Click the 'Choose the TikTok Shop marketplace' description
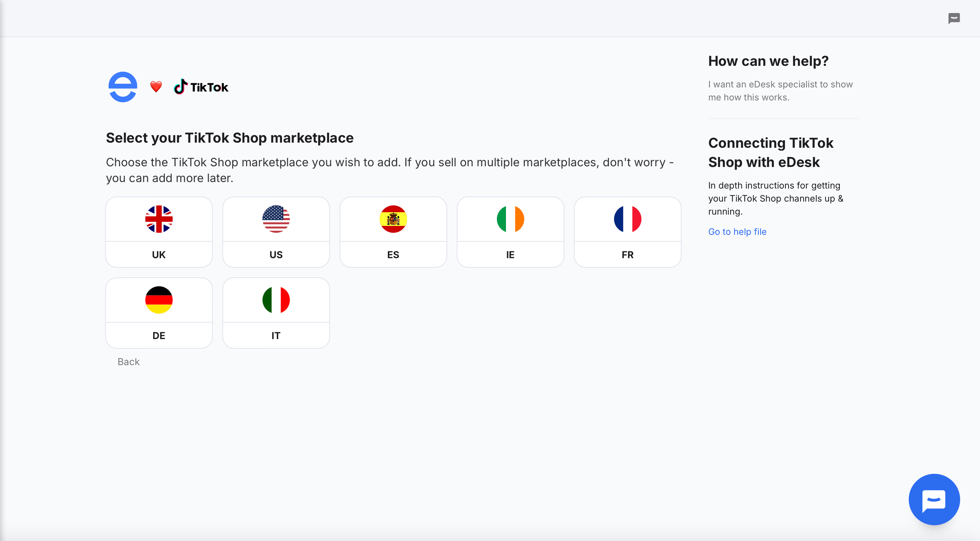Viewport: 980px width, 541px height. tap(390, 170)
